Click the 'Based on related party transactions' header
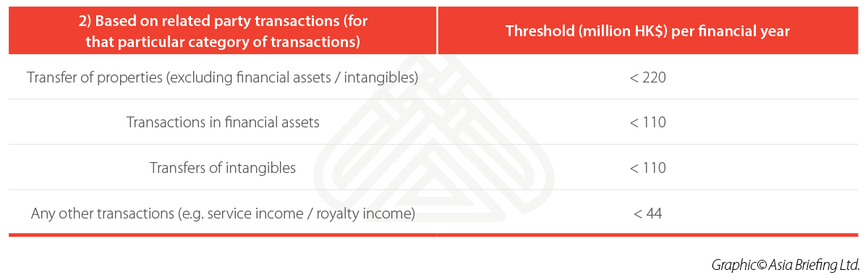This screenshot has width=868, height=275. 223,31
